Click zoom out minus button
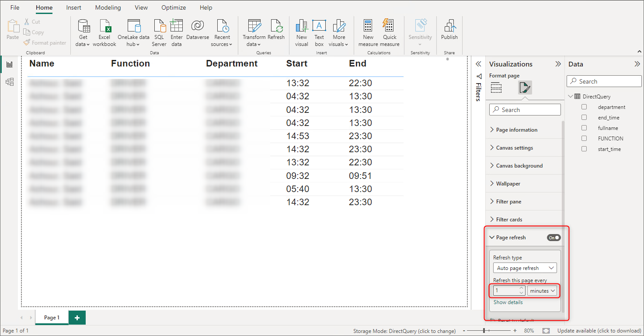 [464, 331]
